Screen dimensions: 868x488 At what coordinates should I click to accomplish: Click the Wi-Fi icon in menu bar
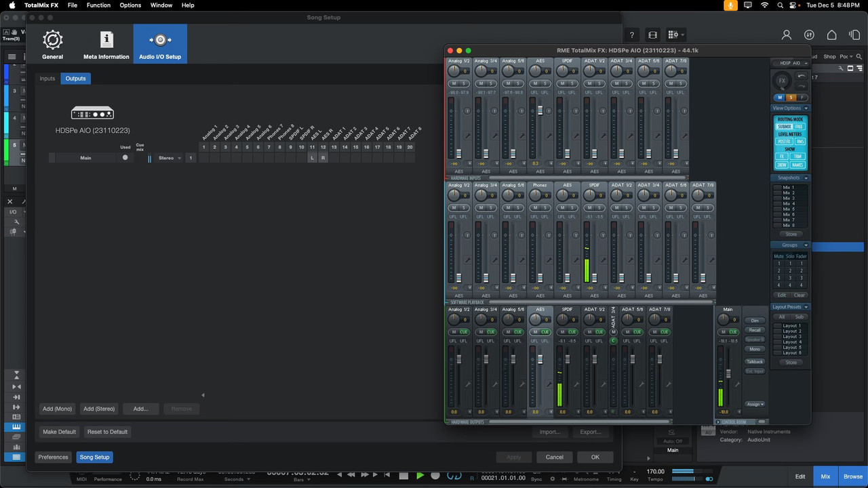tap(764, 5)
